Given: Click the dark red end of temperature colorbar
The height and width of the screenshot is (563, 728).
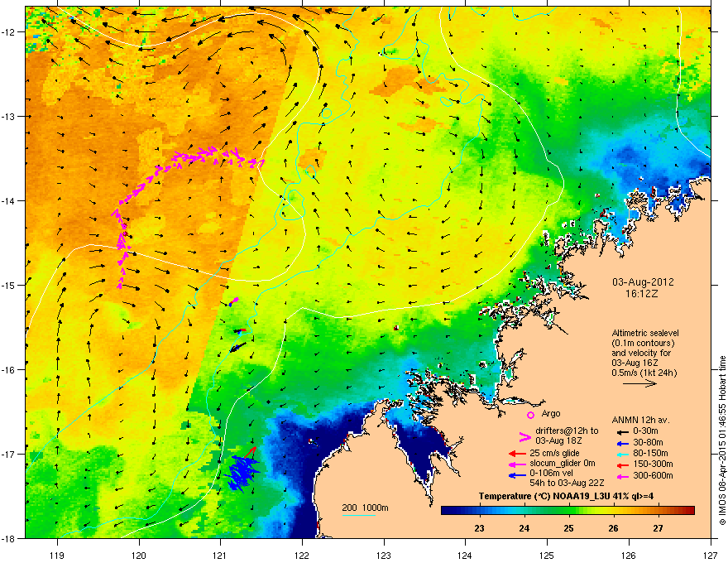Looking at the screenshot, I should click(689, 510).
